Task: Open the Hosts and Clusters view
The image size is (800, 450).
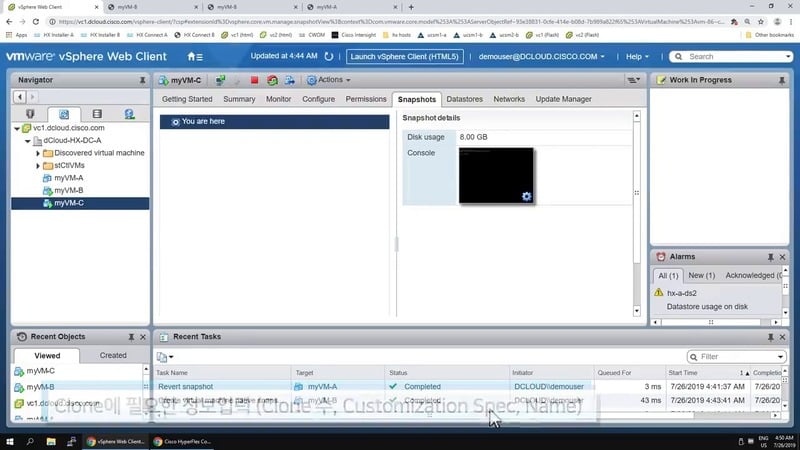Action: pyautogui.click(x=30, y=114)
